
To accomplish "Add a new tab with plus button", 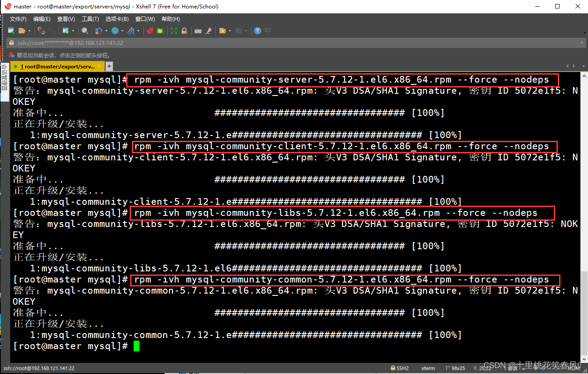I will point(109,67).
